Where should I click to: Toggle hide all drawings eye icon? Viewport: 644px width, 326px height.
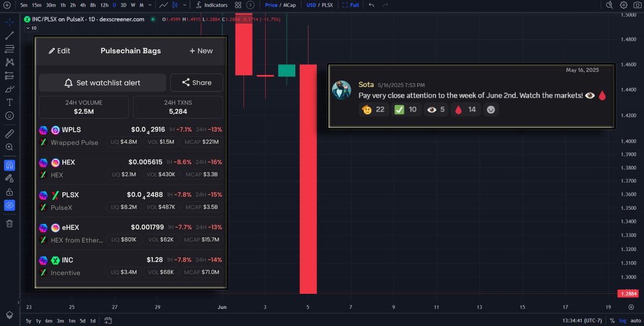tap(10, 205)
